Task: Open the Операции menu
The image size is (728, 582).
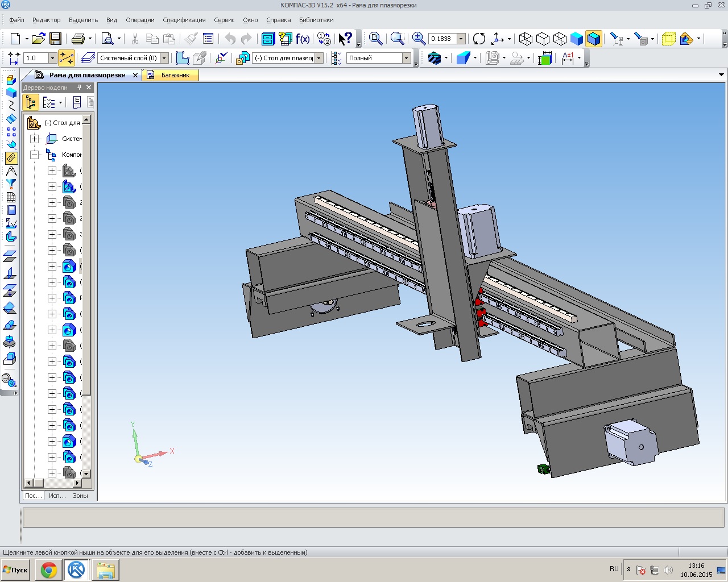Action: click(140, 20)
